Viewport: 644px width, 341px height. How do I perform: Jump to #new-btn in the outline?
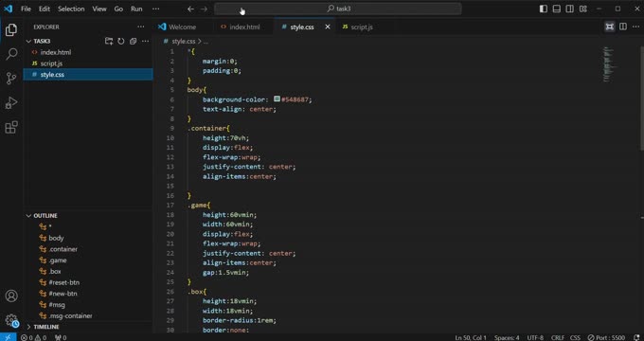(63, 294)
